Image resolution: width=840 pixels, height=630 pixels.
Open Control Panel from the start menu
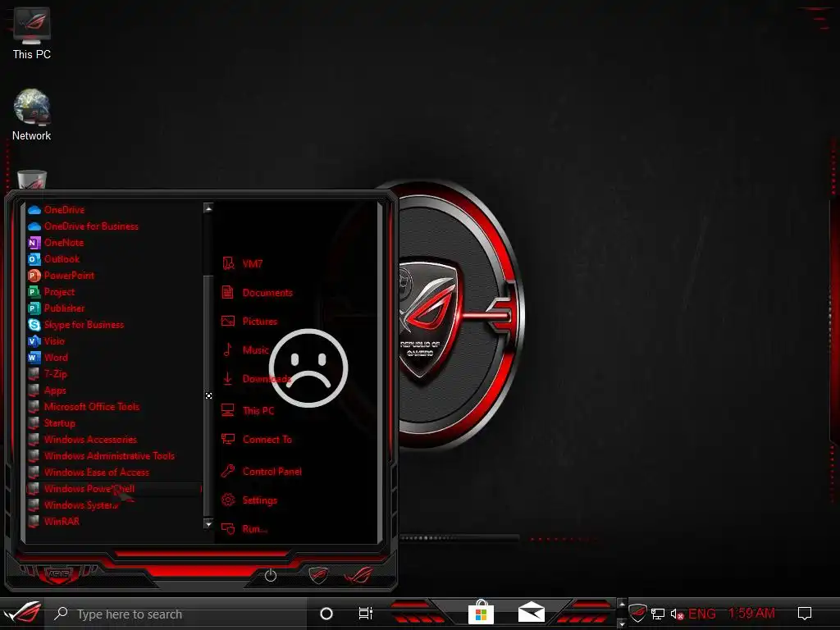pos(262,472)
